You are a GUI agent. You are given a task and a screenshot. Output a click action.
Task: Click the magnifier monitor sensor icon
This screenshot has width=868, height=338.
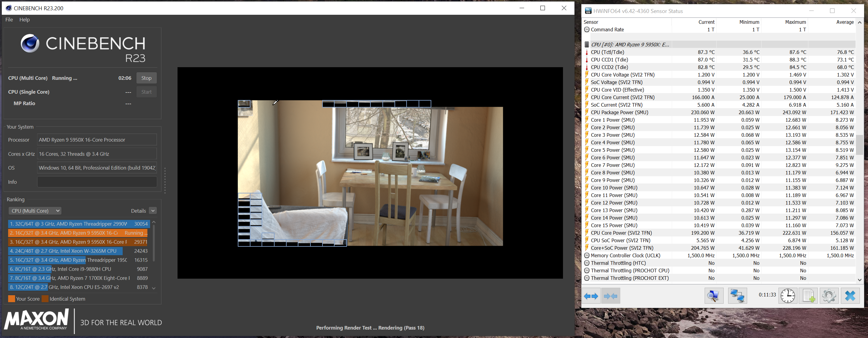click(714, 296)
